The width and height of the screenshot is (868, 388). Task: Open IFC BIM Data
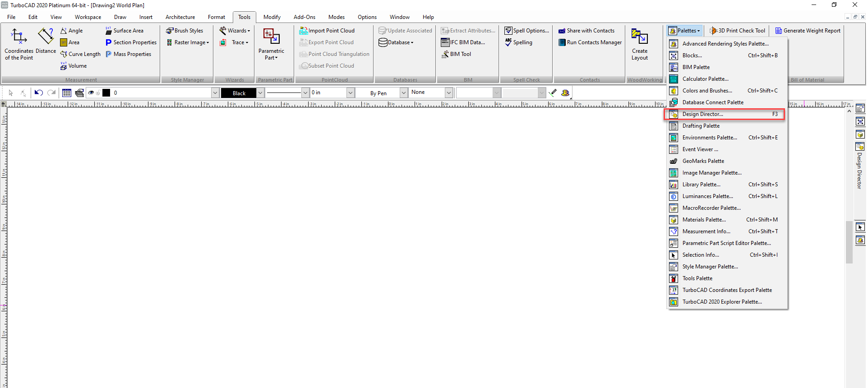(x=463, y=42)
